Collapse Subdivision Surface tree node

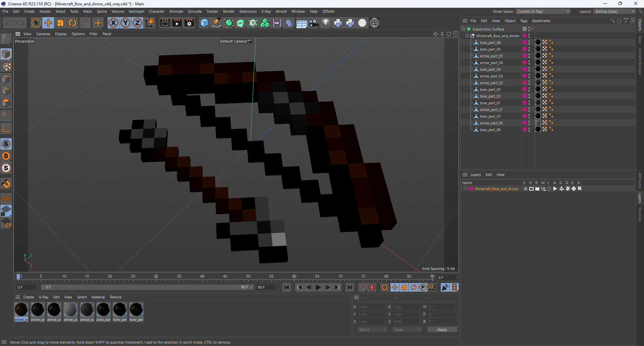point(464,29)
